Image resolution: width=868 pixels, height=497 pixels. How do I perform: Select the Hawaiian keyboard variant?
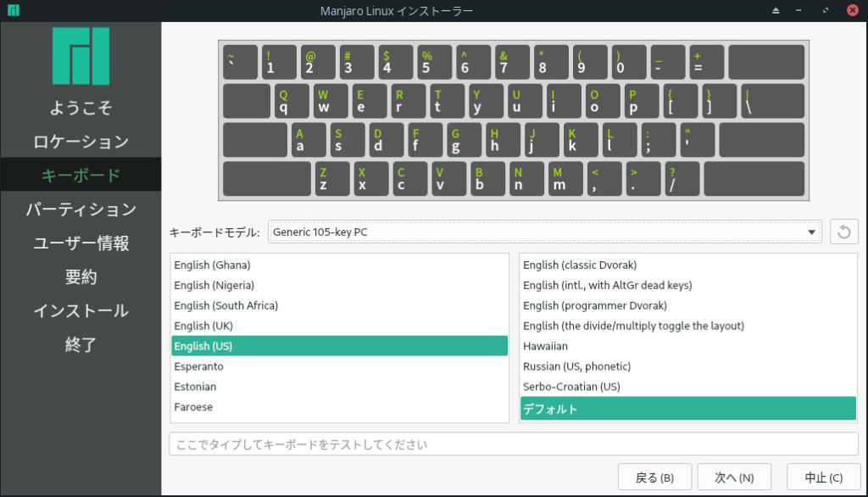(x=546, y=346)
